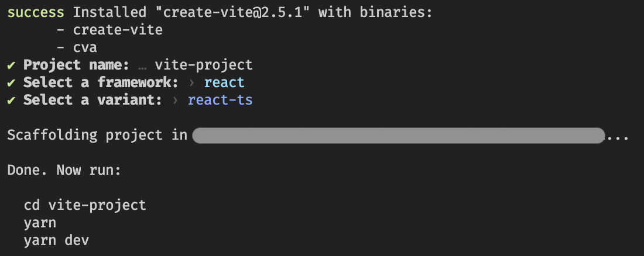This screenshot has width=644, height=256.
Task: Click the standalone yarn command line
Action: coord(40,224)
